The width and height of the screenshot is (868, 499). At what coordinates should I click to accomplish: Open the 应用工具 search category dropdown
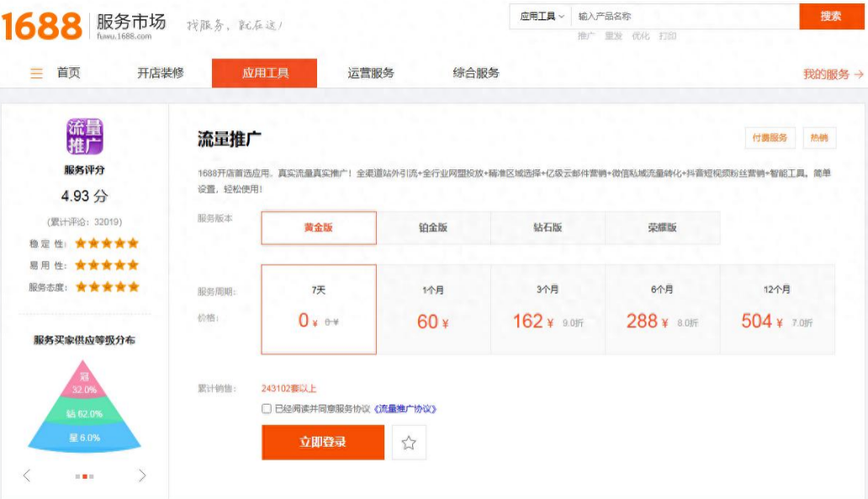click(x=542, y=17)
